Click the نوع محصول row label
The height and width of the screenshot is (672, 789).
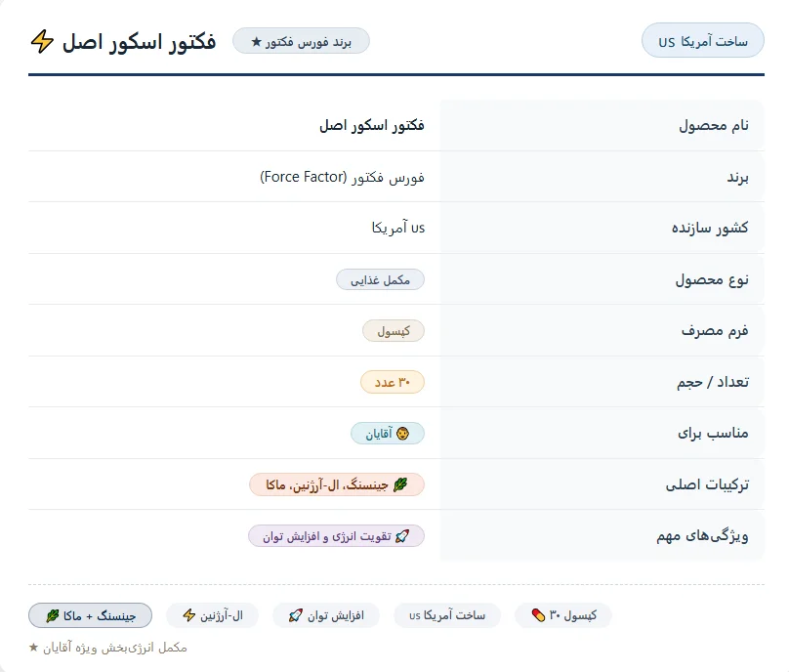coord(712,280)
